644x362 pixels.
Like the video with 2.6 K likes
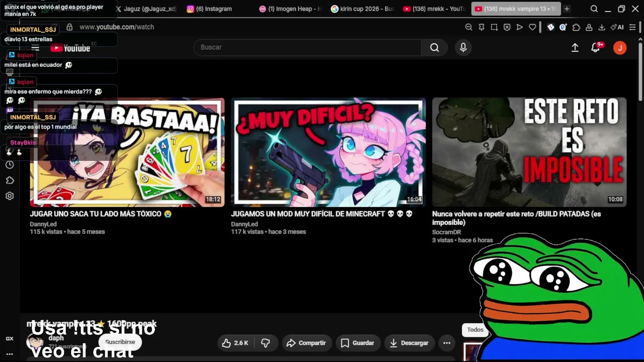pos(235,343)
